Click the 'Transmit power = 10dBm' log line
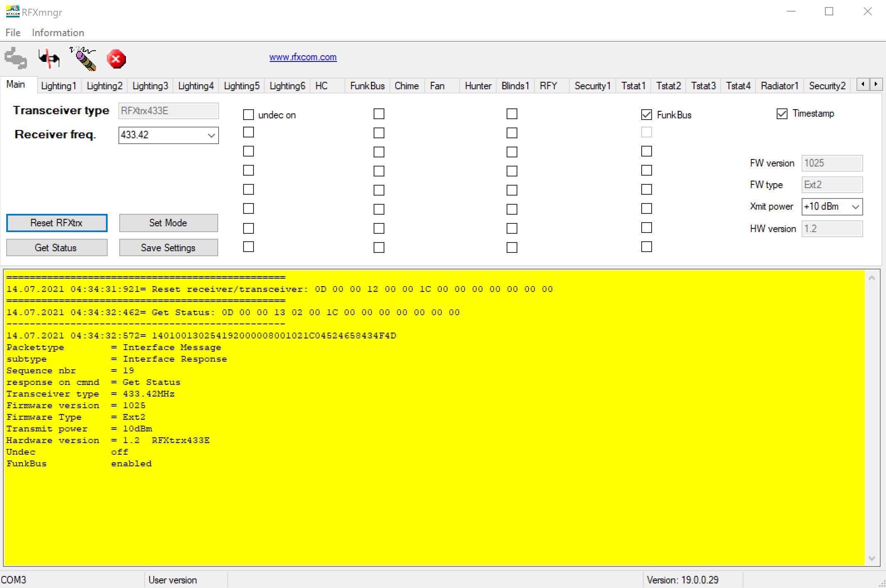The image size is (886, 588). click(x=79, y=429)
